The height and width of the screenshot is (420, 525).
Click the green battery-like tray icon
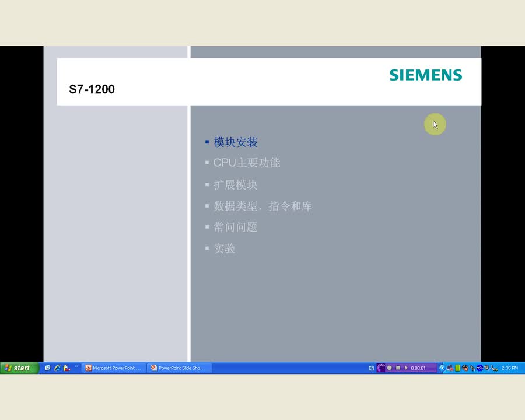(x=458, y=367)
